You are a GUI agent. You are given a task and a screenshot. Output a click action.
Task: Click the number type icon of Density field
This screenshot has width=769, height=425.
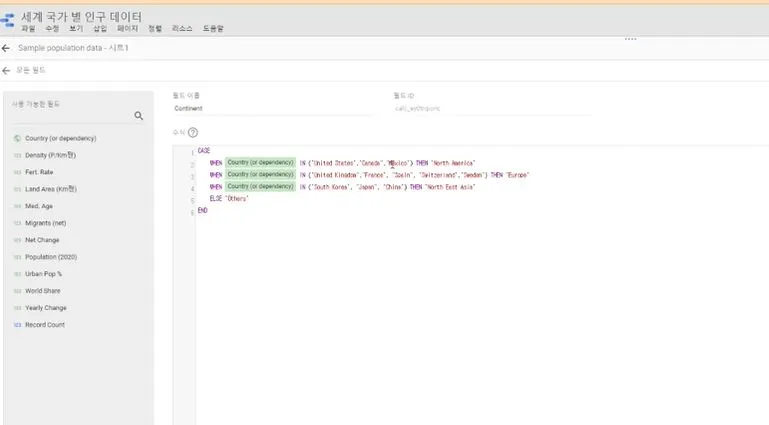(x=17, y=155)
